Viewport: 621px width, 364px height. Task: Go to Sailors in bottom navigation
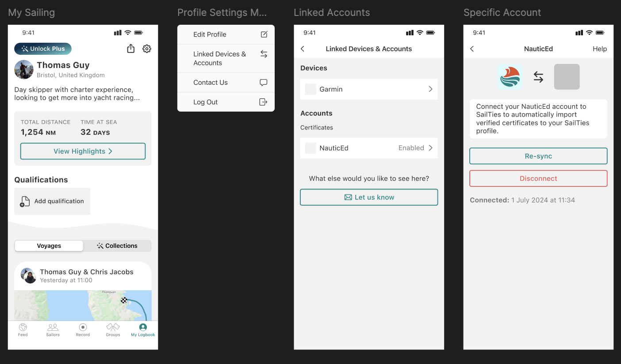pyautogui.click(x=53, y=330)
